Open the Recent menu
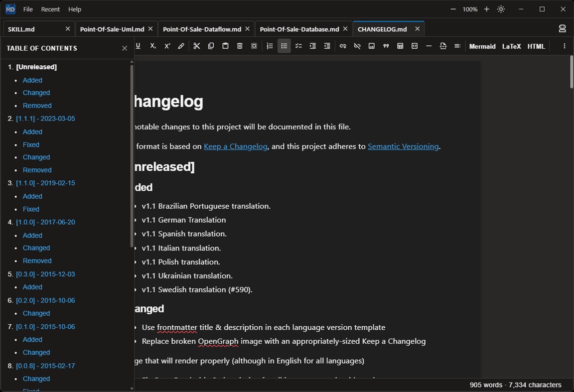Viewport: 574px width, 392px height. (50, 9)
